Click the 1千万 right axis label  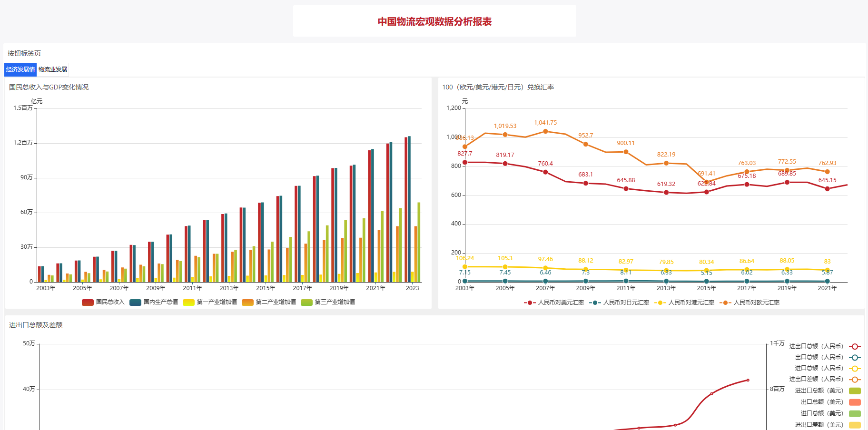point(778,343)
